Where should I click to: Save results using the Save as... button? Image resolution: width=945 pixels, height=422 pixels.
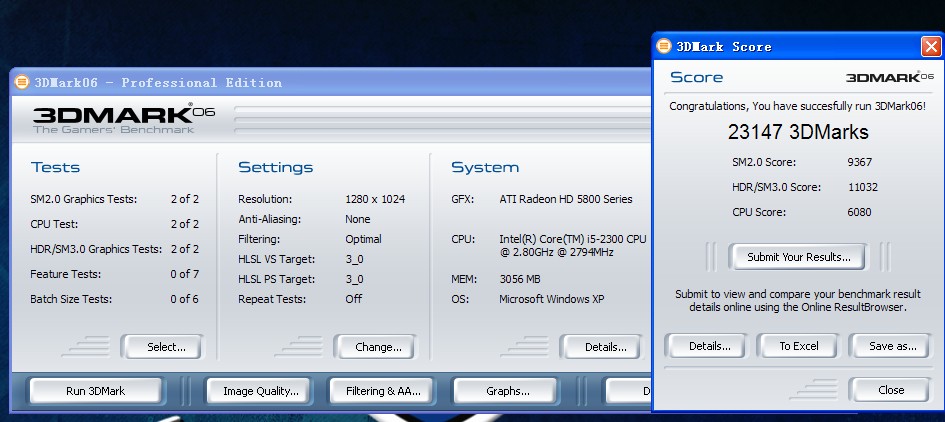pos(890,346)
